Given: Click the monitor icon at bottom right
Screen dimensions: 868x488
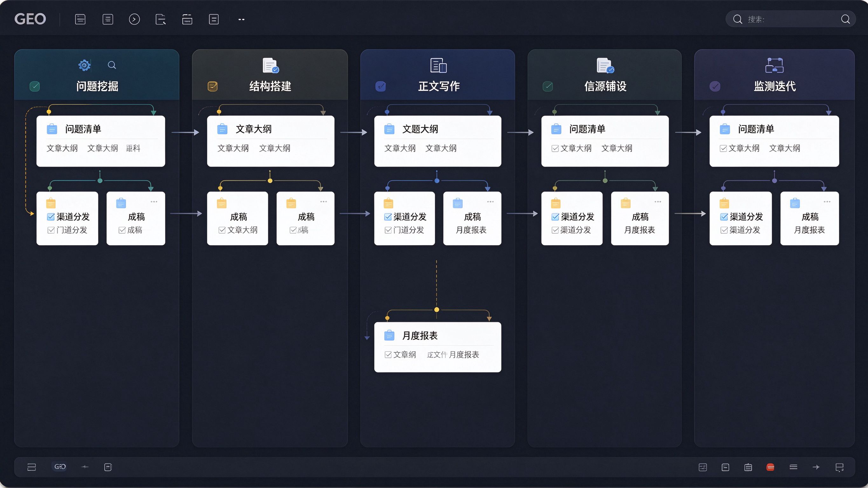Looking at the screenshot, I should (x=839, y=467).
